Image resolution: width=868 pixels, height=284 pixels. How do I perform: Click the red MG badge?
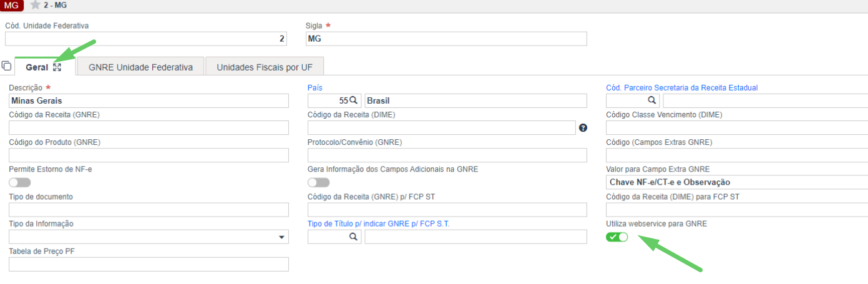click(12, 6)
